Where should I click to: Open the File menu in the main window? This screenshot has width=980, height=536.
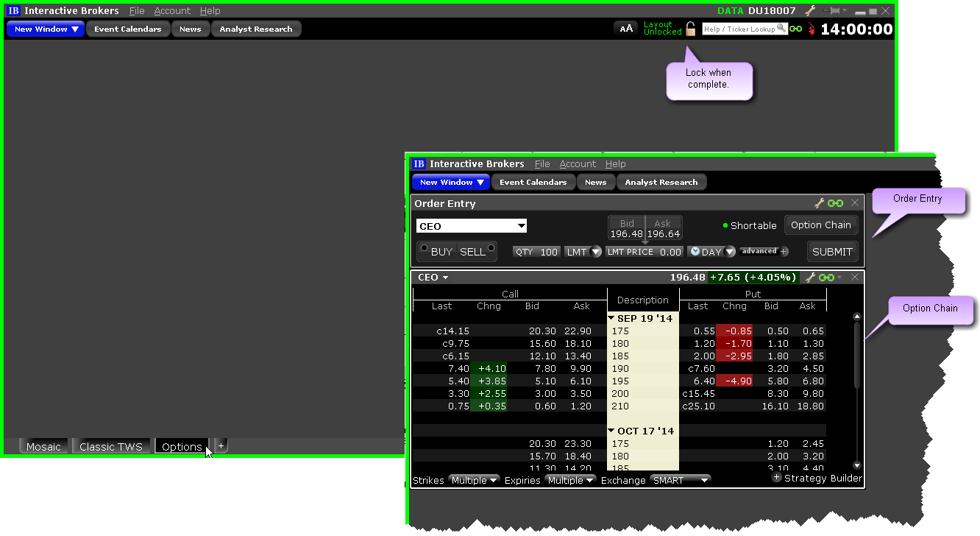pyautogui.click(x=137, y=11)
